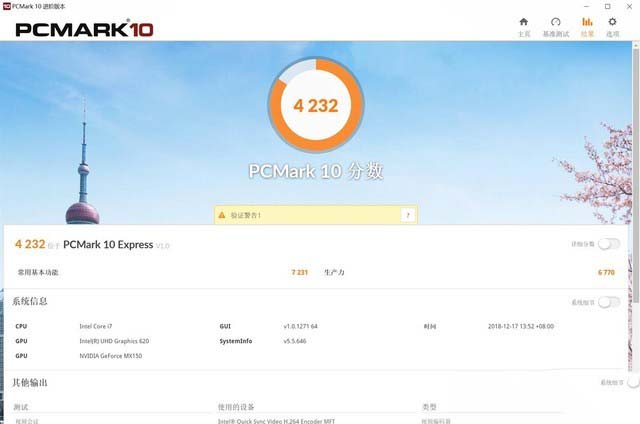
Task: Click the PCMark 10 logo in header
Action: pyautogui.click(x=84, y=29)
